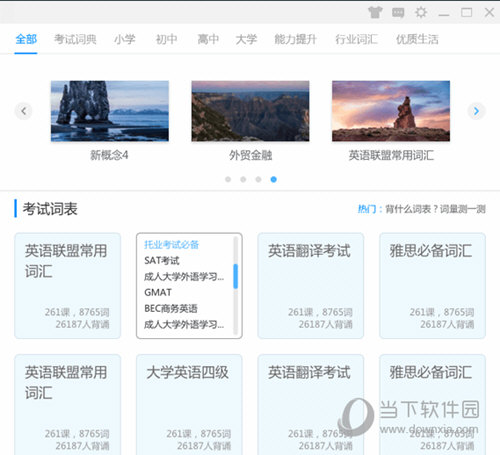Image resolution: width=500 pixels, height=455 pixels.
Task: Choose the first 成人大学外语学习 list entry
Action: click(x=184, y=276)
